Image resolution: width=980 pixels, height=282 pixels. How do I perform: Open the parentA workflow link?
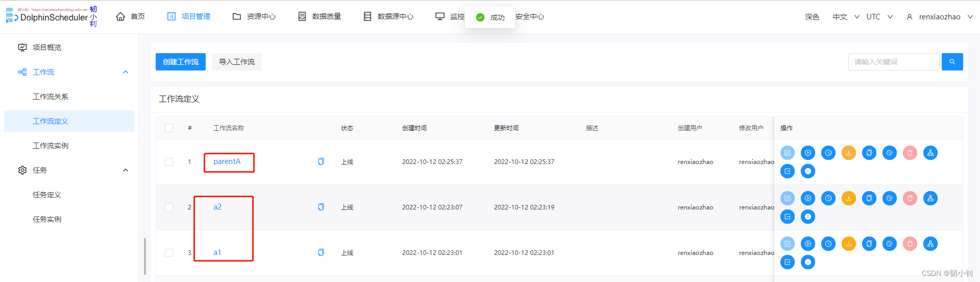227,161
